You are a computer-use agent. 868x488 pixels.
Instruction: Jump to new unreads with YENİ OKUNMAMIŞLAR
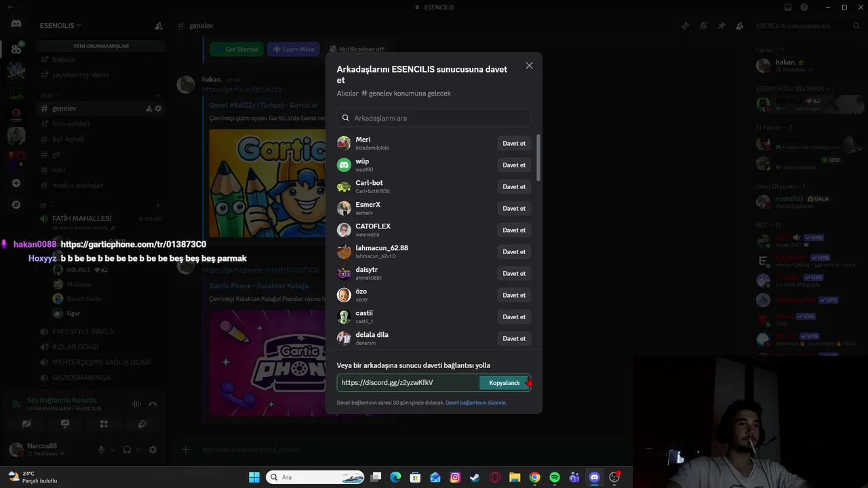[x=101, y=46]
